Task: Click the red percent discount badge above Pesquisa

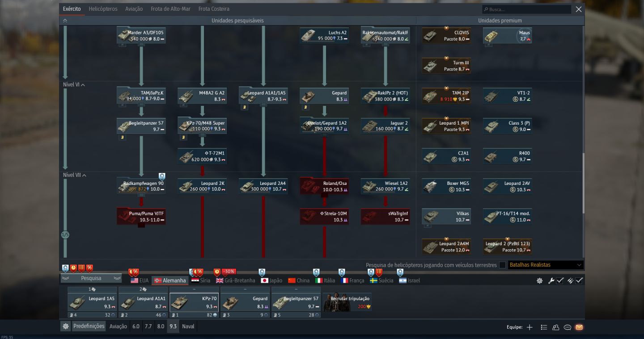Action: 89,268
